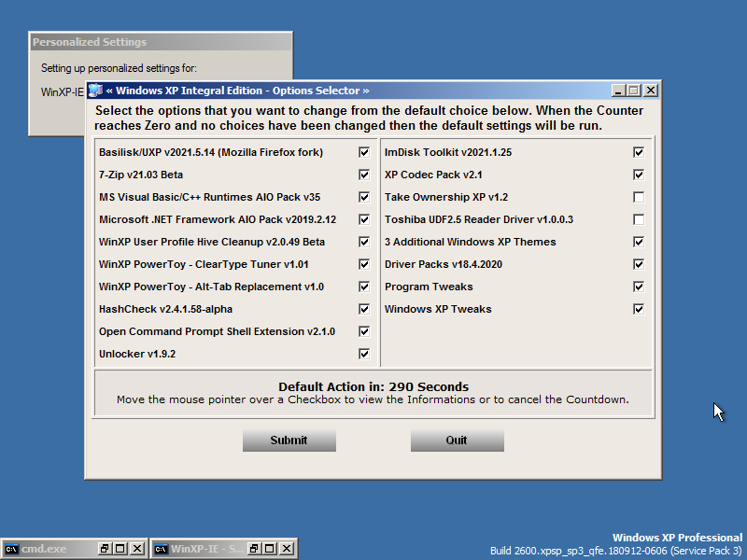Disable Open Command Prompt Shell Extension checkbox
Viewport: 747px width, 560px height.
pyautogui.click(x=364, y=331)
